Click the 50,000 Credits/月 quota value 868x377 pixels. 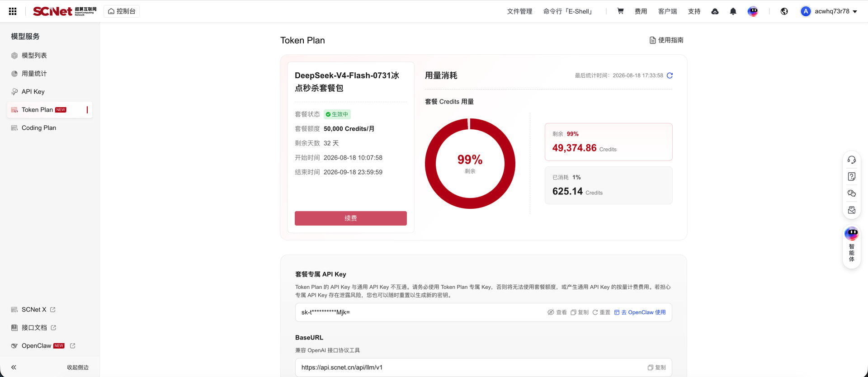349,129
